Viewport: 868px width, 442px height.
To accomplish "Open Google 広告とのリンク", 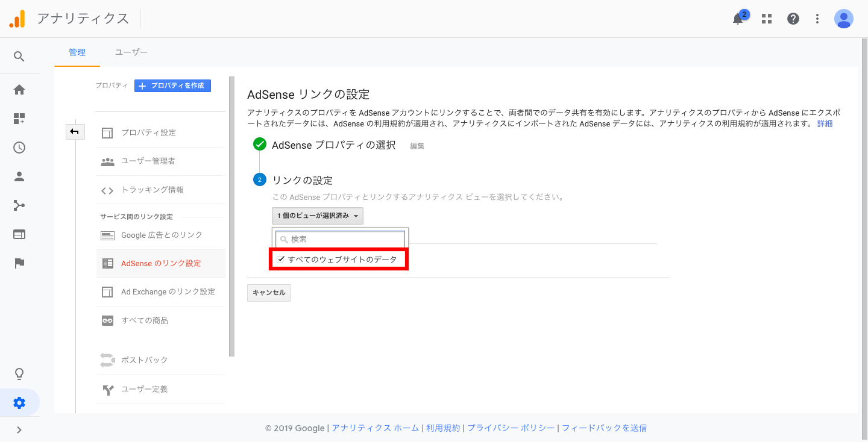I will 162,235.
